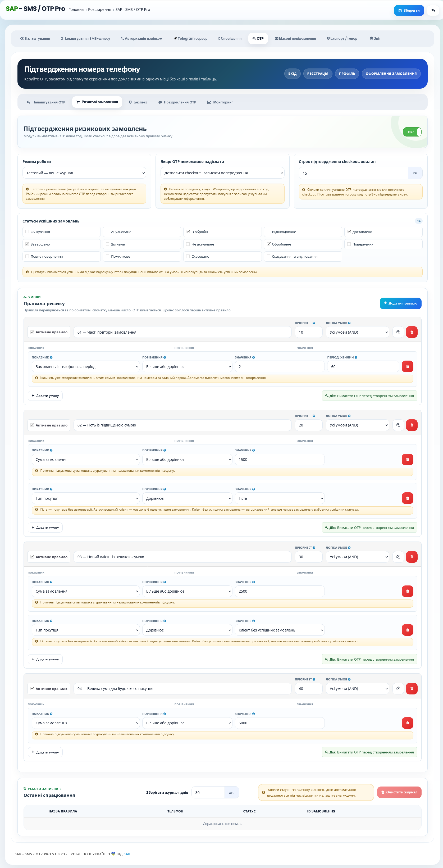Delete the Клієнт без успішних замовлень condition
Image resolution: width=443 pixels, height=868 pixels.
407,630
